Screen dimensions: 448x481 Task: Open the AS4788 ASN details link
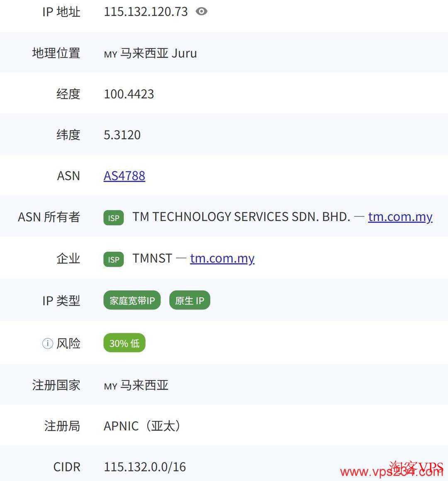point(124,176)
